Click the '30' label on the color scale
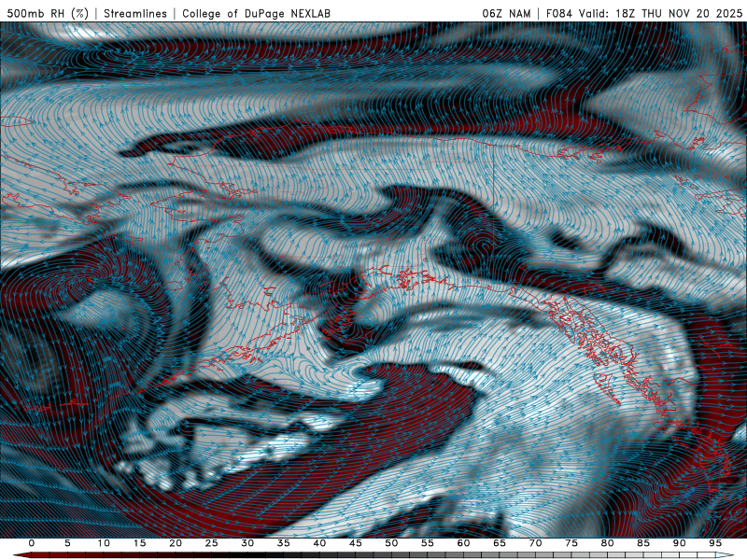The height and width of the screenshot is (560, 747). coord(247,543)
